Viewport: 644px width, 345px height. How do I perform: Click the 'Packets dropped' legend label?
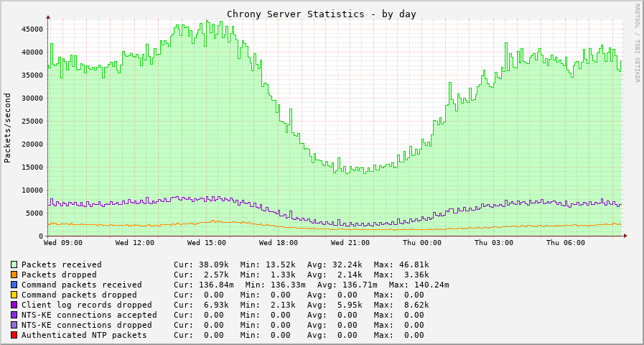pos(59,275)
